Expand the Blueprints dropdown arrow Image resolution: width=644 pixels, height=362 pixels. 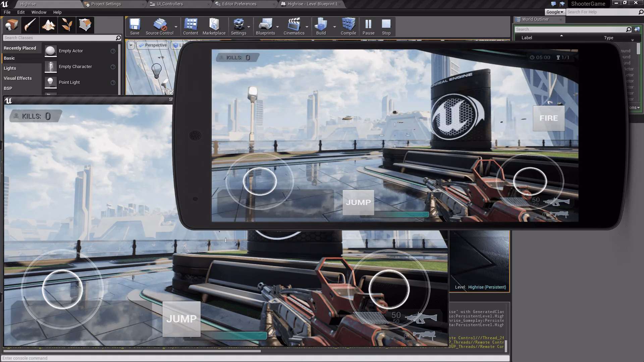(277, 27)
